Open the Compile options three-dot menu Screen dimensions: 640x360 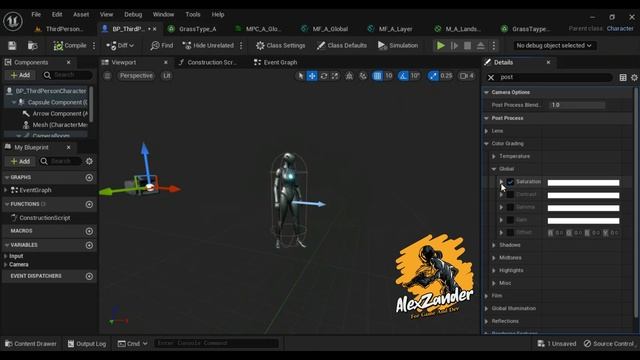tap(94, 45)
